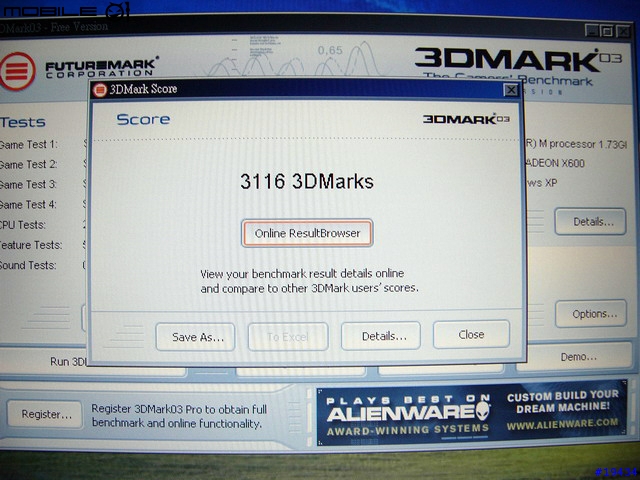This screenshot has height=480, width=640.
Task: Open the Register... button in main window
Action: pos(45,414)
